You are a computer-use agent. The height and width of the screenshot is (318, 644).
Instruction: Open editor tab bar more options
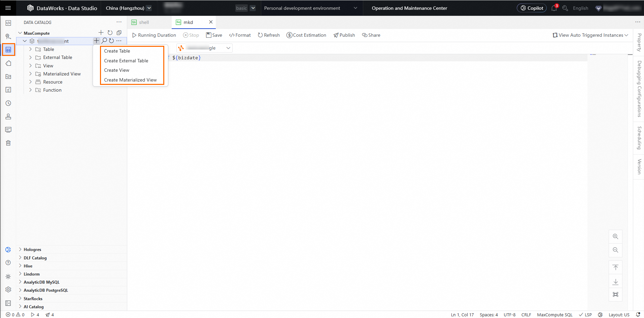coord(638,22)
